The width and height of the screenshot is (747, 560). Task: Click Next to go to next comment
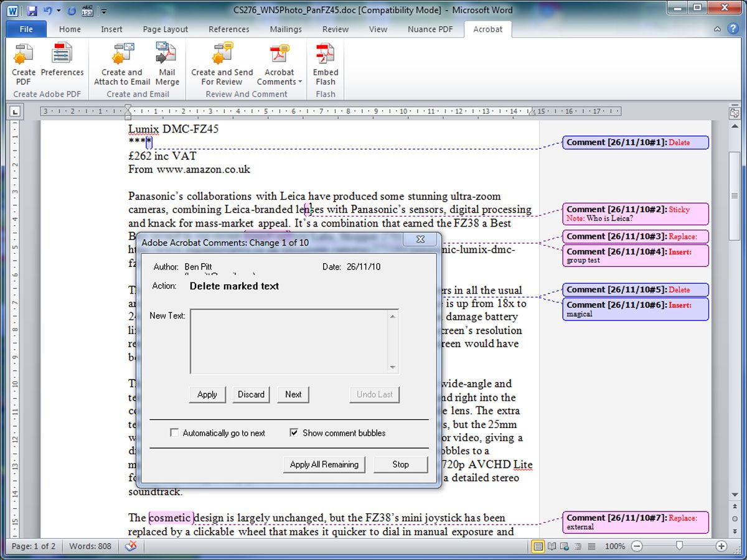(x=293, y=394)
